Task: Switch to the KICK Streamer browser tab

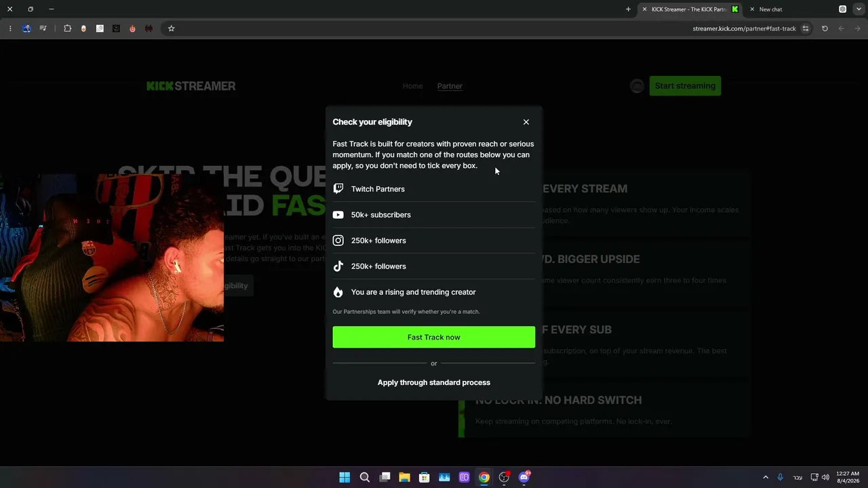Action: (x=690, y=9)
